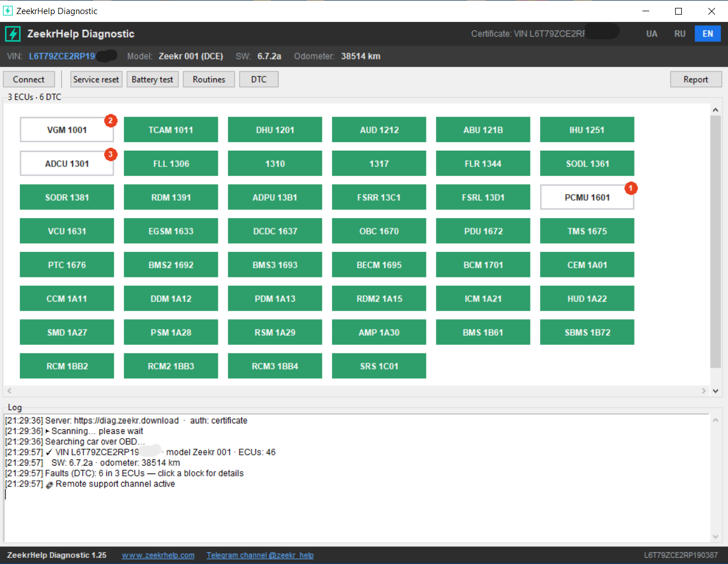728x564 pixels.
Task: Open the ICM 1A21 ECU block
Action: click(483, 299)
